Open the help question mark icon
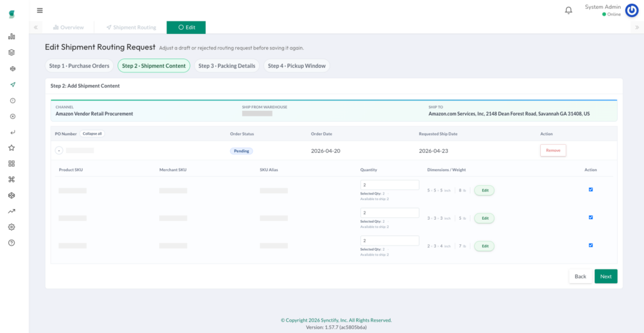The image size is (644, 333). (x=11, y=242)
